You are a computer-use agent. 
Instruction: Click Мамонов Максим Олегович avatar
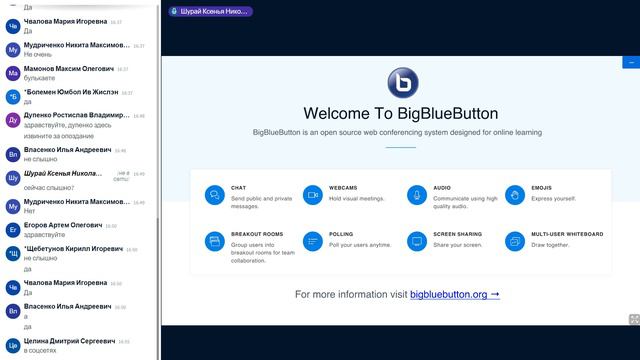13,73
